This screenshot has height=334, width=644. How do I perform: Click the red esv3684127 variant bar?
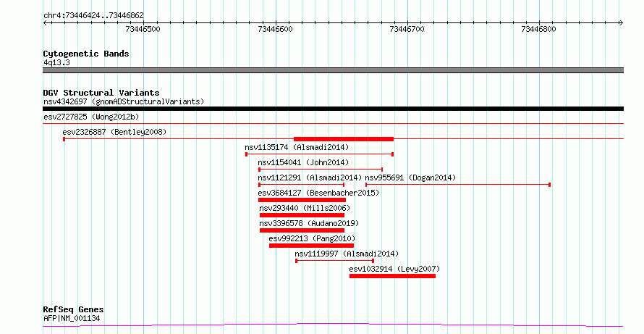(302, 200)
